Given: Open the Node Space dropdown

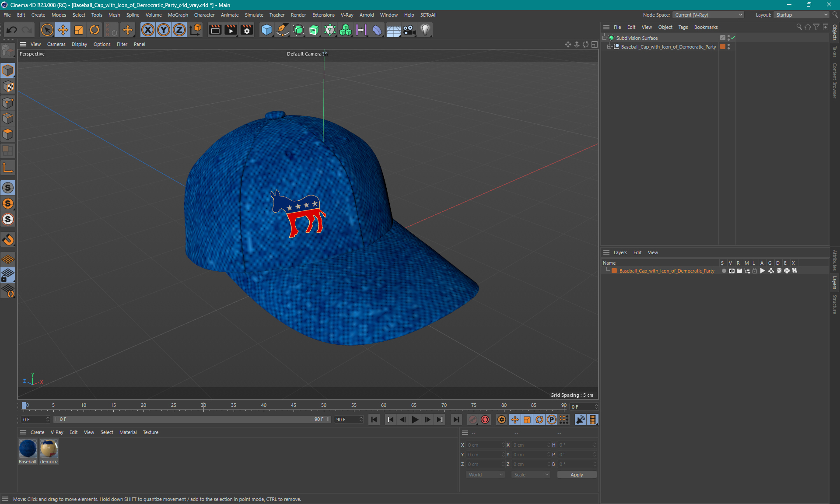Looking at the screenshot, I should 708,15.
